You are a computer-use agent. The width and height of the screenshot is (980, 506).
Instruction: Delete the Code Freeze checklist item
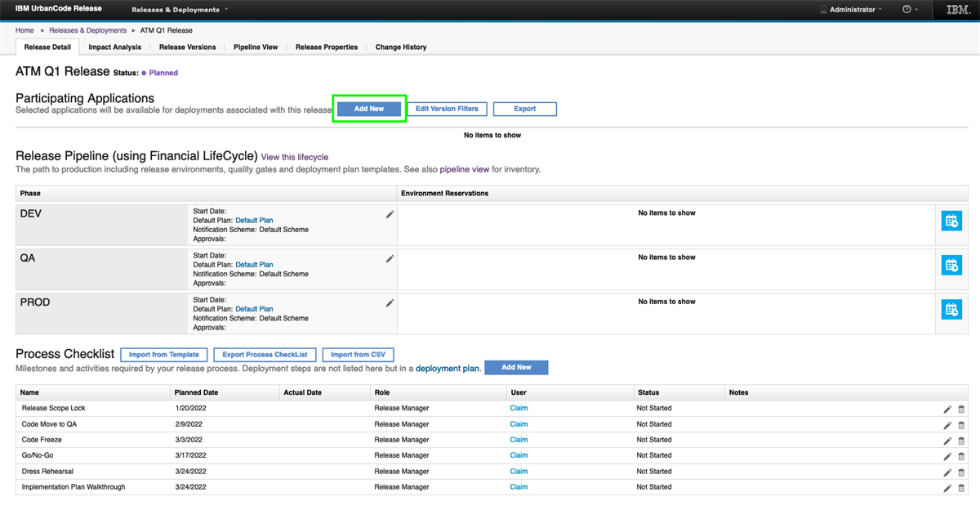click(x=961, y=441)
